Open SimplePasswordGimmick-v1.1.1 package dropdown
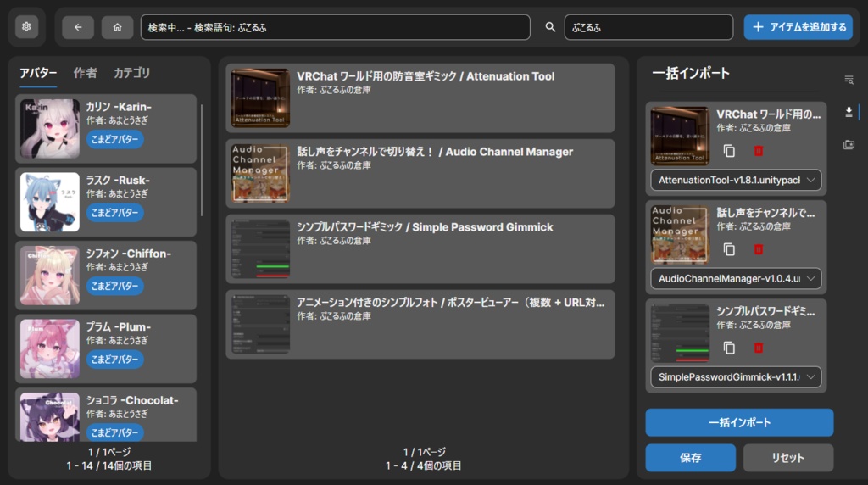The width and height of the screenshot is (868, 485). tap(736, 377)
